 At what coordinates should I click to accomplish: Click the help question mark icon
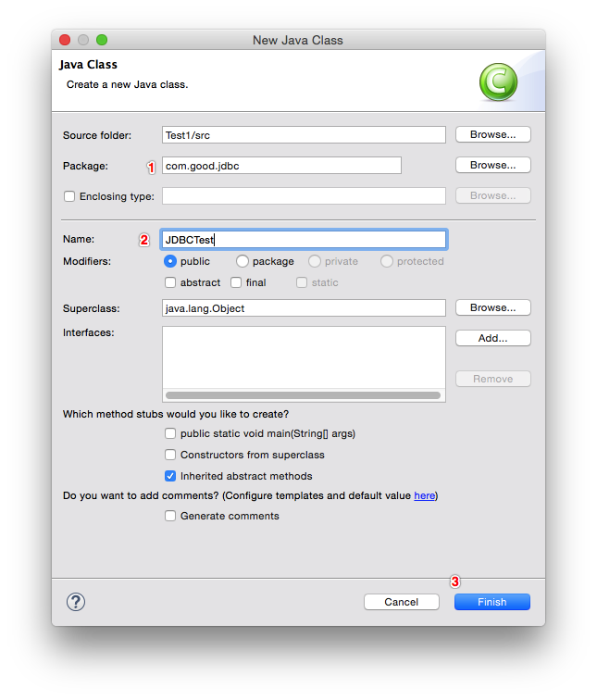tap(76, 602)
